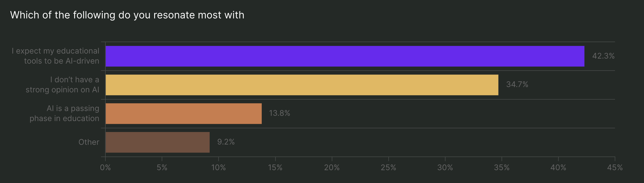Click the 13.8% value label
The image size is (644, 183).
click(x=279, y=113)
